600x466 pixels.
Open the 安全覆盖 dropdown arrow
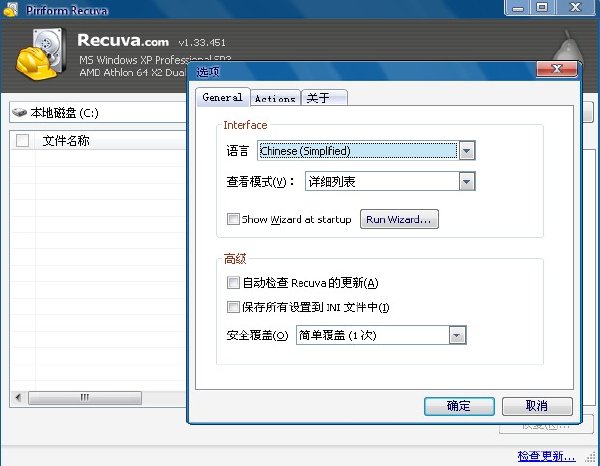click(457, 335)
